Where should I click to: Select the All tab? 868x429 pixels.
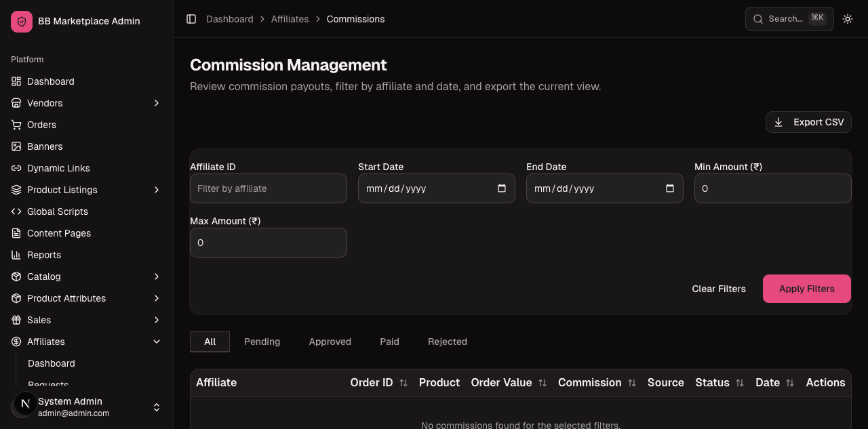pyautogui.click(x=210, y=342)
